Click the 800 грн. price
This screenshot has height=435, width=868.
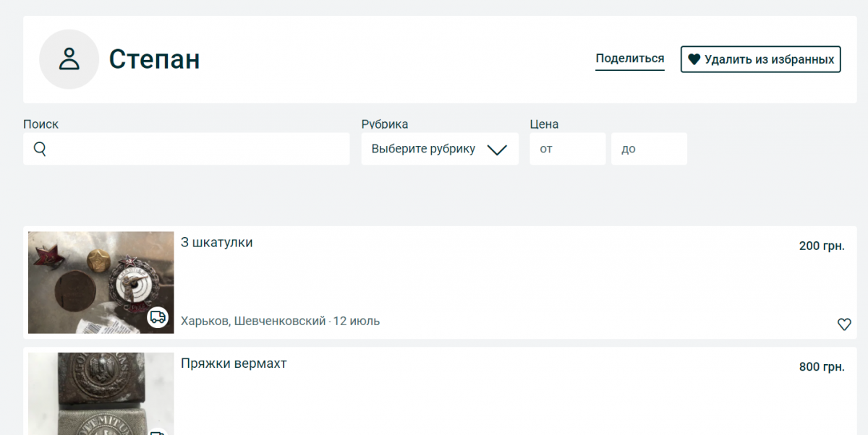[x=821, y=367]
